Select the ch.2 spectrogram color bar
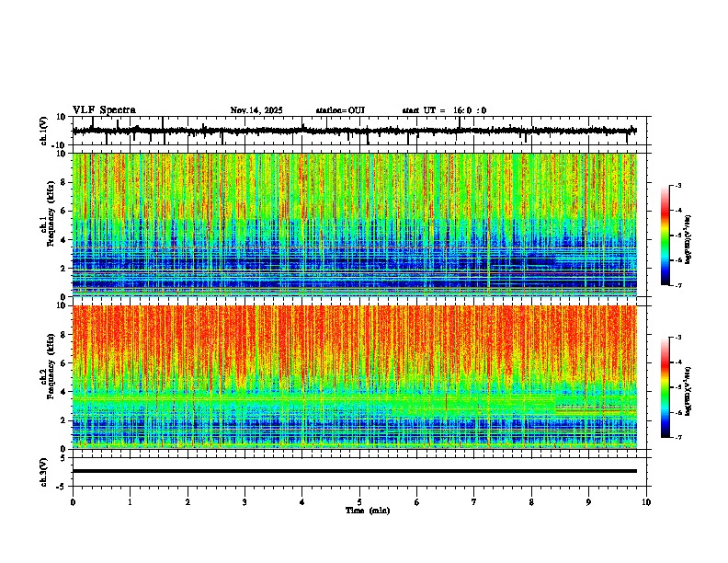Screen dimensions: 728x563 (x=665, y=387)
